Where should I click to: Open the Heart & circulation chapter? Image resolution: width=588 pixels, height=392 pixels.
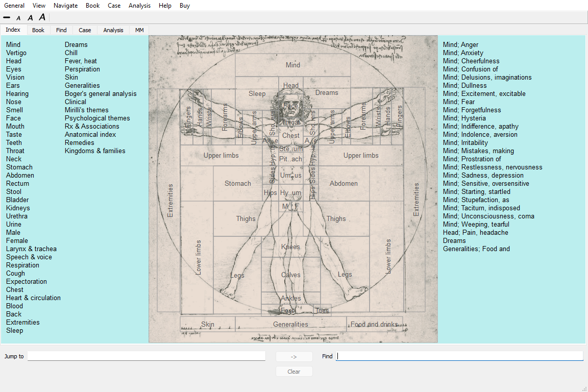[x=33, y=298]
